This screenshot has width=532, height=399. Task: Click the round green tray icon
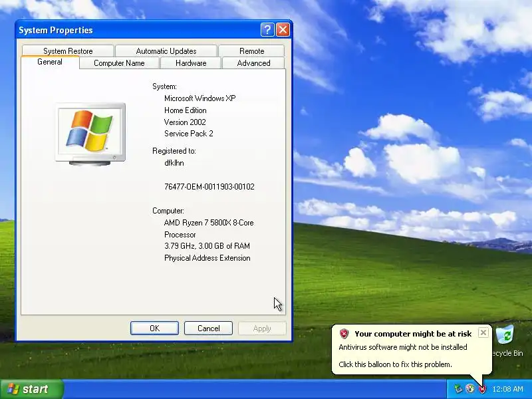[470, 389]
